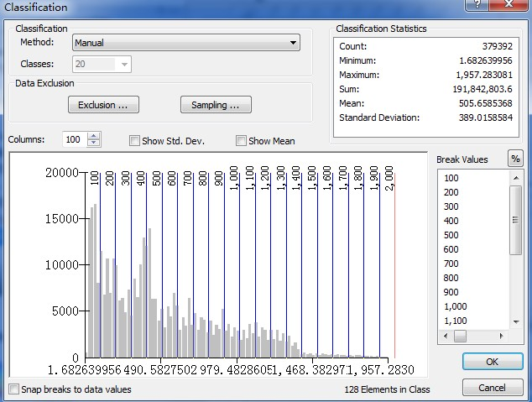The image size is (532, 402).
Task: Click the percent (%) break values button
Action: 514,159
